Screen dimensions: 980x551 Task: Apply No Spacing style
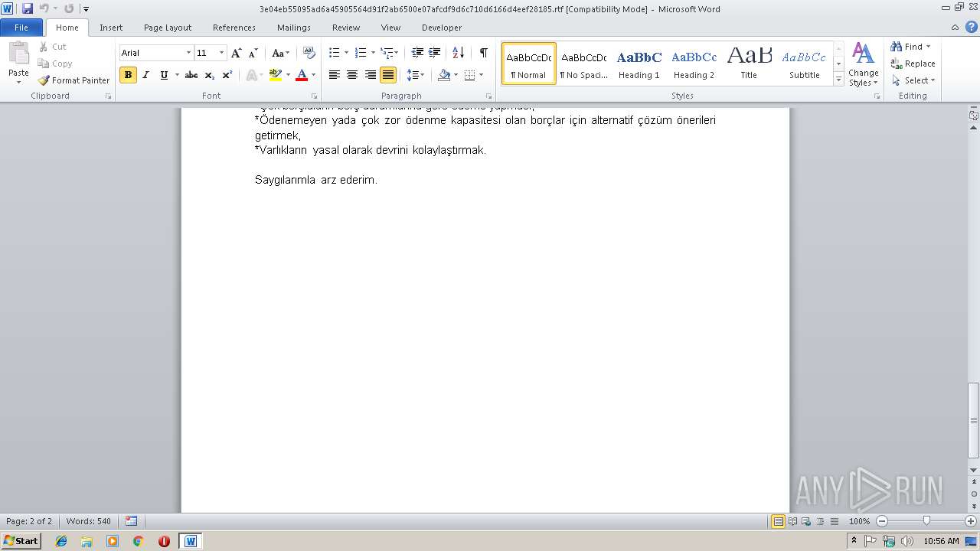[x=583, y=64]
